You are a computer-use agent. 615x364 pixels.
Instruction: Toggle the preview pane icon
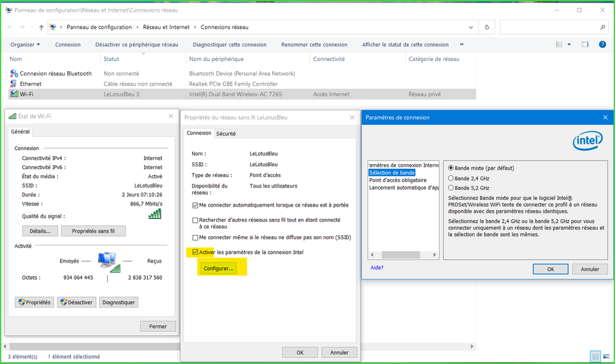click(x=585, y=44)
